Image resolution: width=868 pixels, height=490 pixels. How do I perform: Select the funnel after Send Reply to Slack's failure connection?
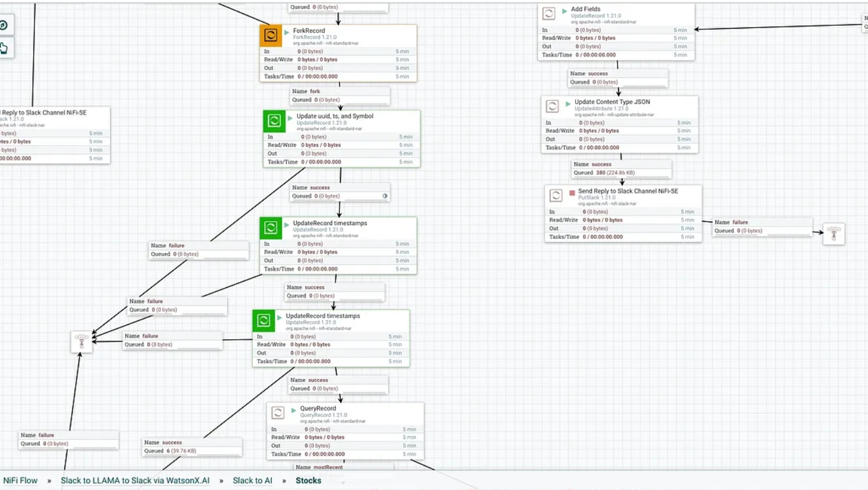[x=834, y=233]
